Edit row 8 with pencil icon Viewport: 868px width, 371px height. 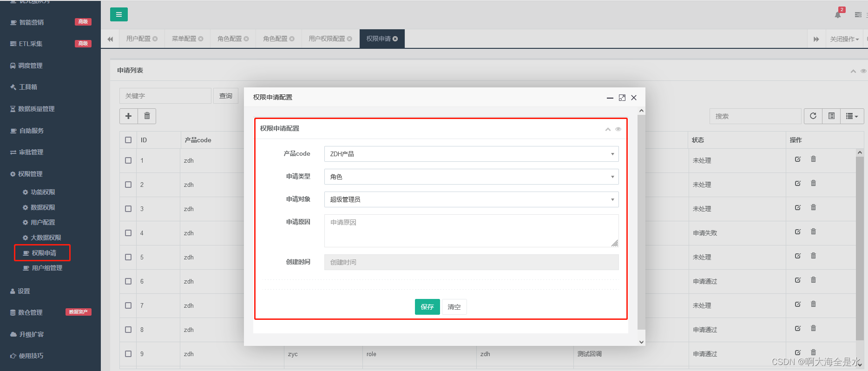coord(798,328)
